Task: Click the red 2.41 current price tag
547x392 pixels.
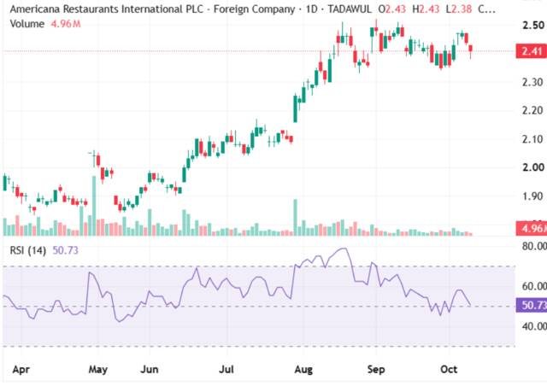Action: (x=532, y=51)
